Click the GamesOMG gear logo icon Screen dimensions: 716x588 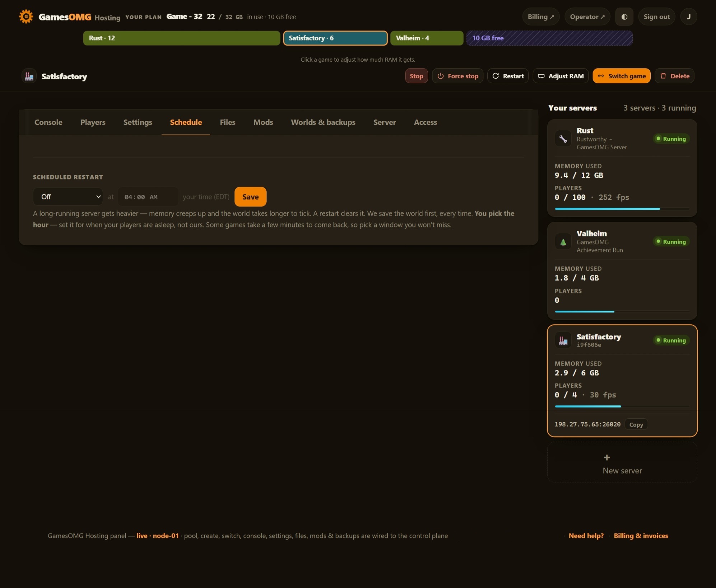click(x=26, y=17)
